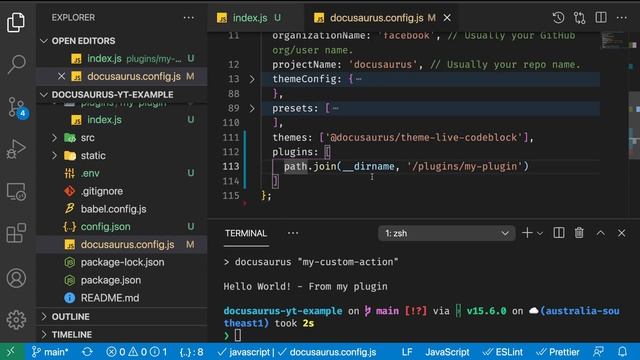Open the package.json file
The image size is (640, 360).
[x=122, y=280]
